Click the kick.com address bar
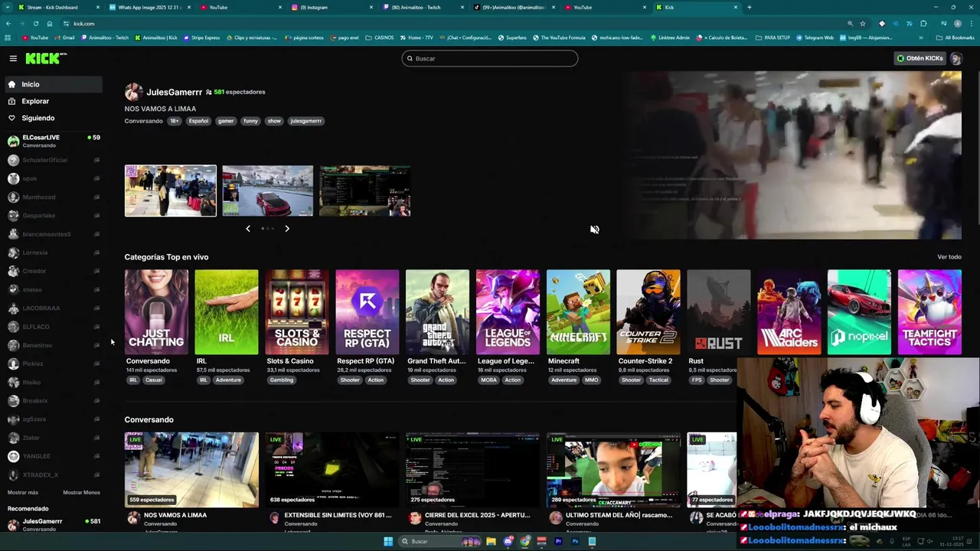 point(452,24)
